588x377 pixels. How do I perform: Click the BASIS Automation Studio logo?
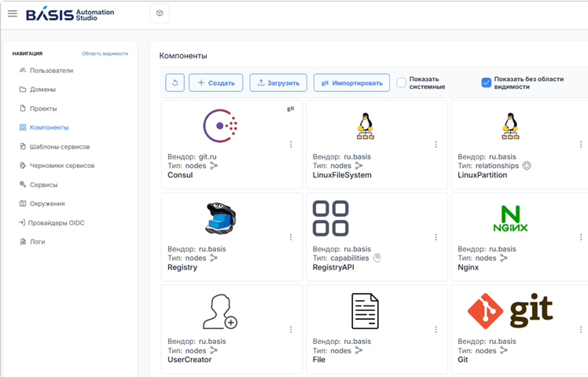pyautogui.click(x=70, y=14)
